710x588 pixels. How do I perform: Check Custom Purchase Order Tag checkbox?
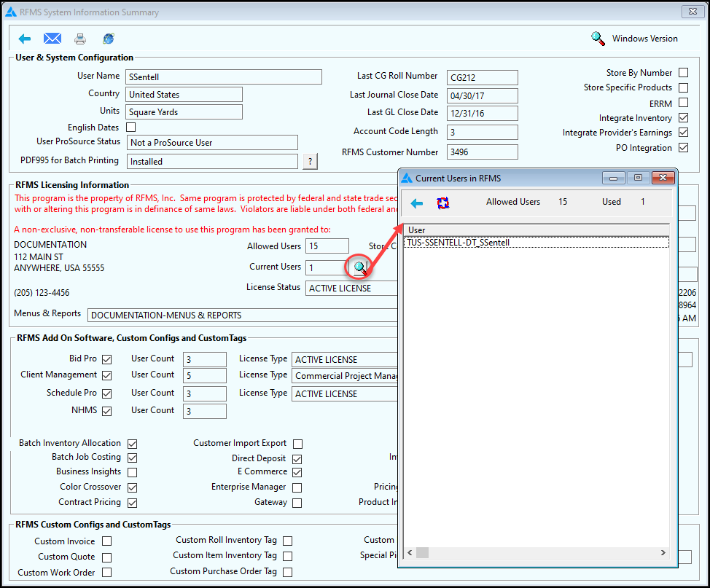coord(287,572)
